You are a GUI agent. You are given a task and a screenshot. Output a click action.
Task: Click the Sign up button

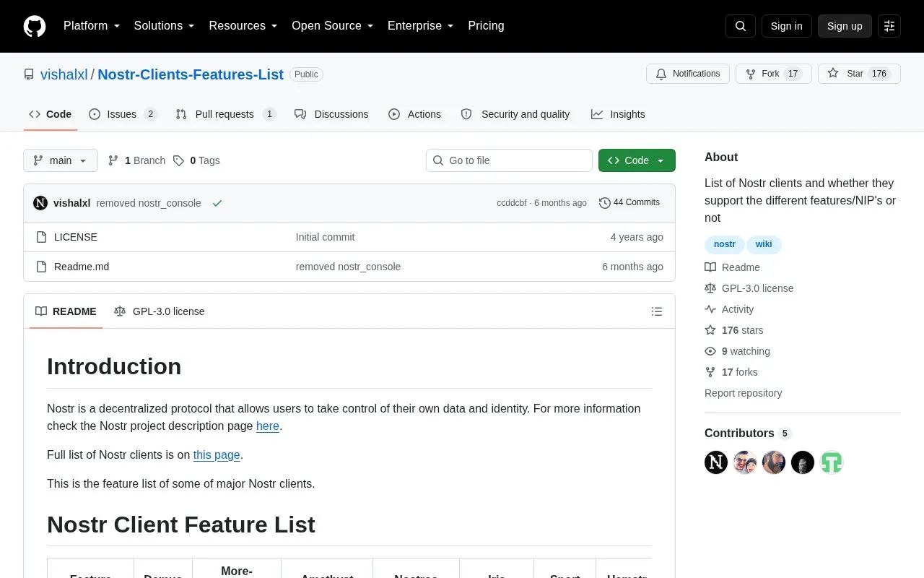(845, 26)
